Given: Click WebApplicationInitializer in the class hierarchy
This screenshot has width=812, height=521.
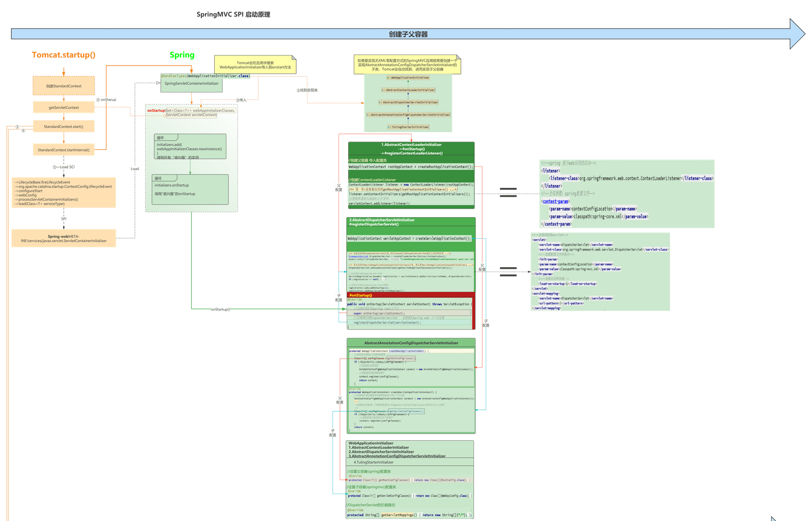Looking at the screenshot, I should point(408,78).
